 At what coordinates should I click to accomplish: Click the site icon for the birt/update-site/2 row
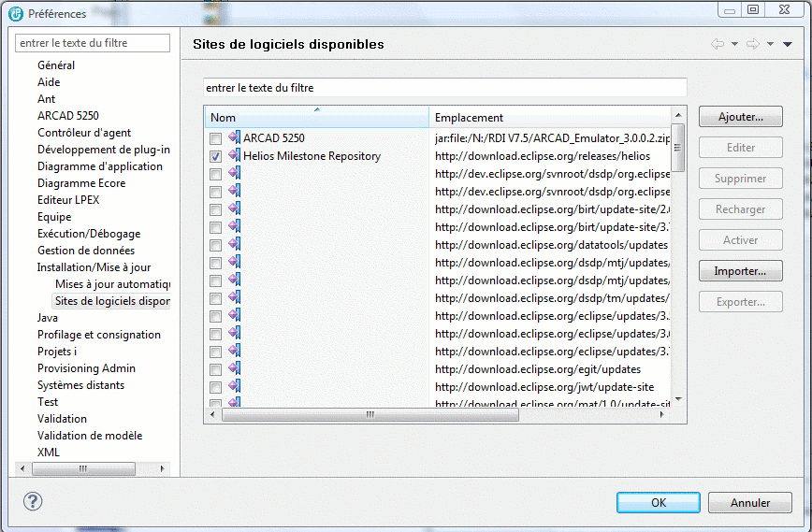(x=235, y=208)
